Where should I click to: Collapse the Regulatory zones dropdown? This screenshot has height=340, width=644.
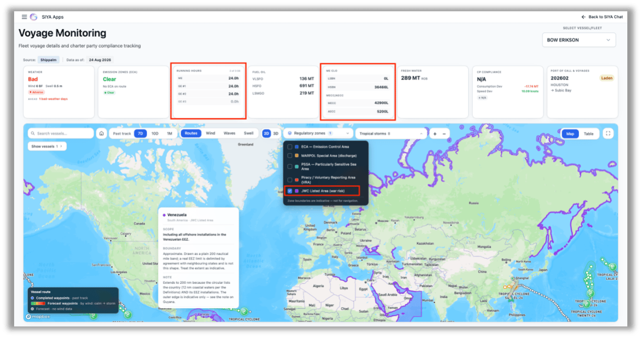pos(318,134)
